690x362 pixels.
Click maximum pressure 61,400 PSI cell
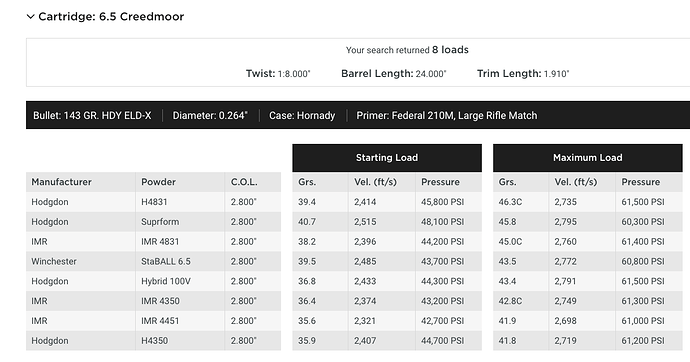coord(649,241)
